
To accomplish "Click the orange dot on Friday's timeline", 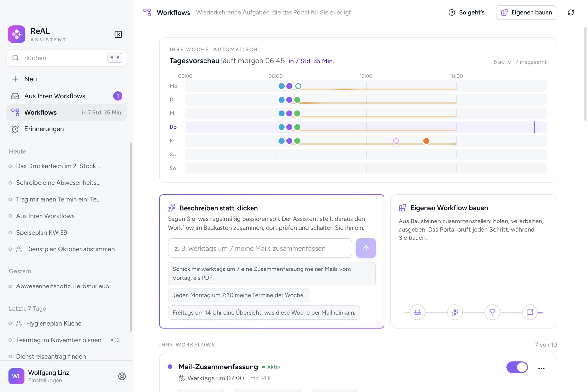I will [426, 141].
